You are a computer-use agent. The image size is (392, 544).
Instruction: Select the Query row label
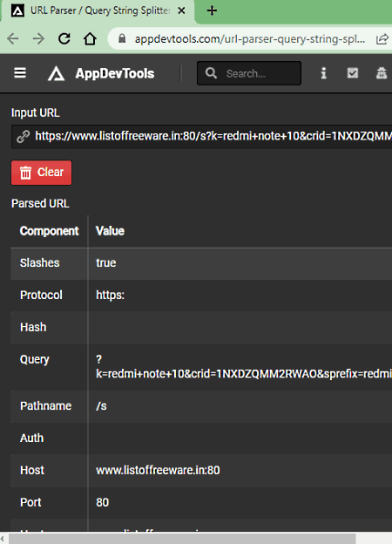point(34,360)
